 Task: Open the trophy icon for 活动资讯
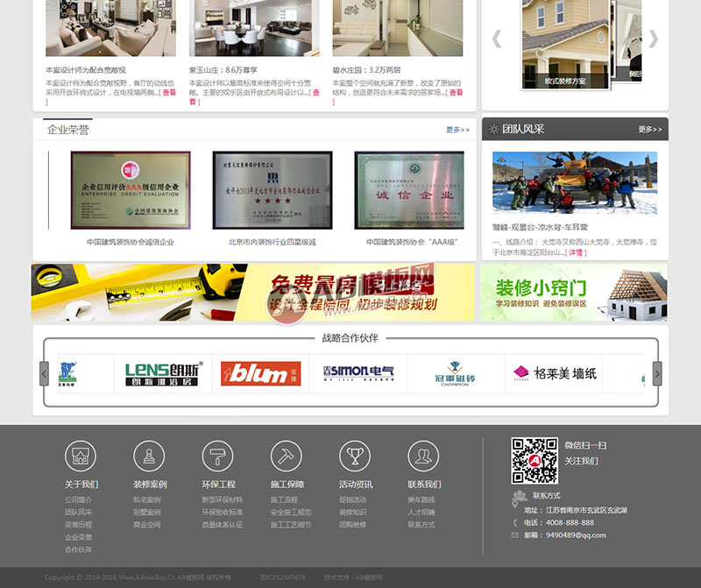coord(355,456)
